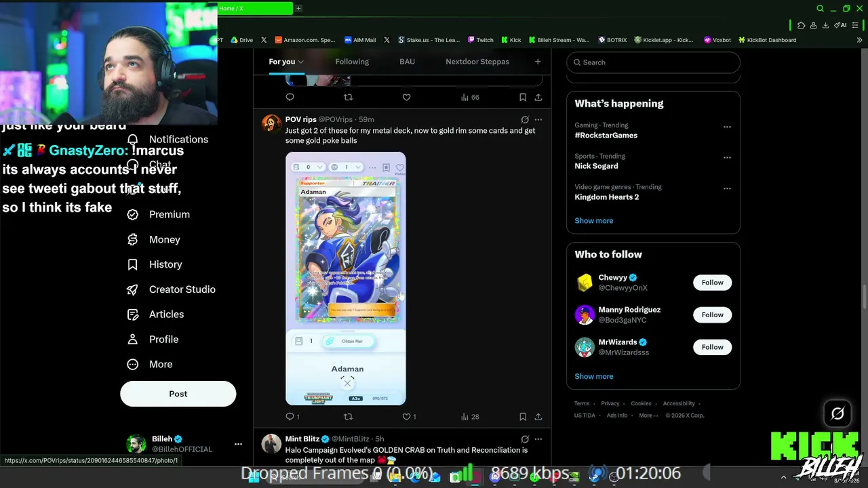Open browser profile account icon
Image resolution: width=868 pixels, height=488 pixels.
coord(813,25)
